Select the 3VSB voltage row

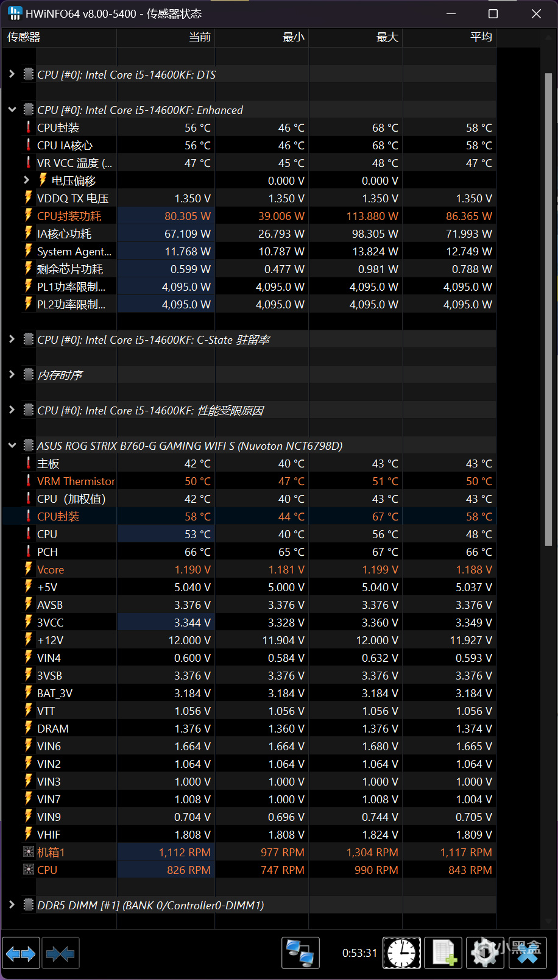249,675
